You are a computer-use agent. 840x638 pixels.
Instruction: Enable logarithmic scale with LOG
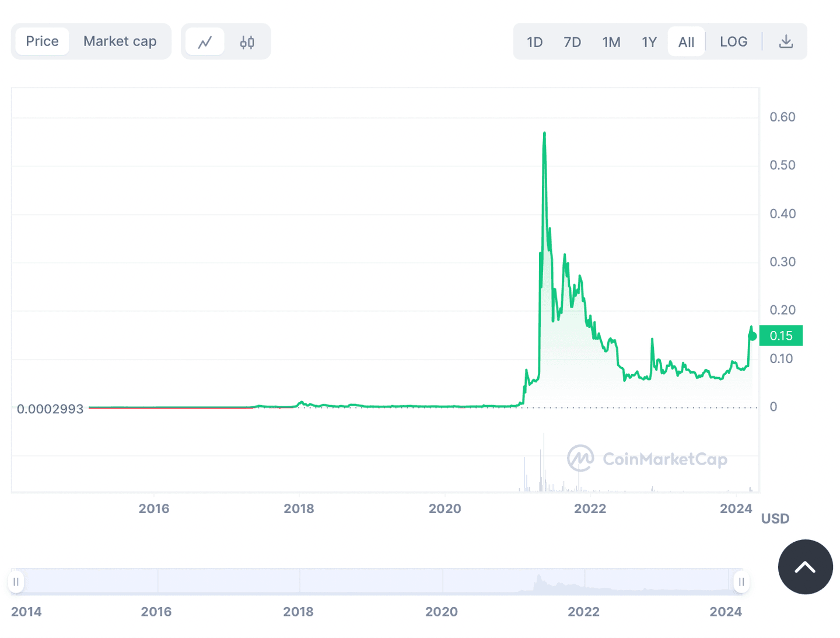733,41
